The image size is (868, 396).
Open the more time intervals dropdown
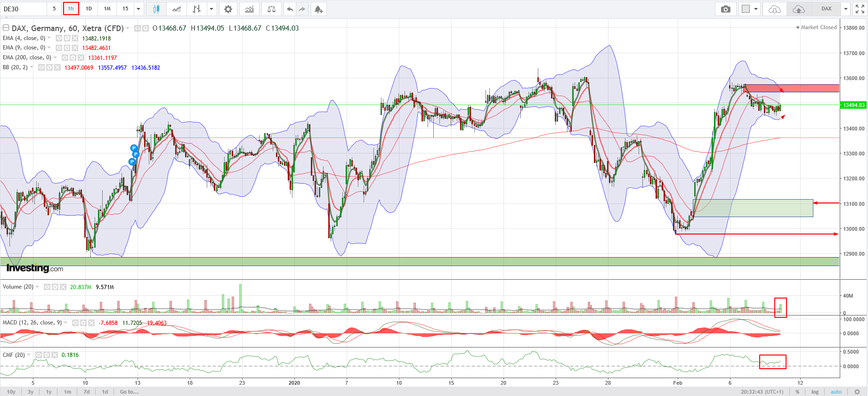(x=138, y=9)
